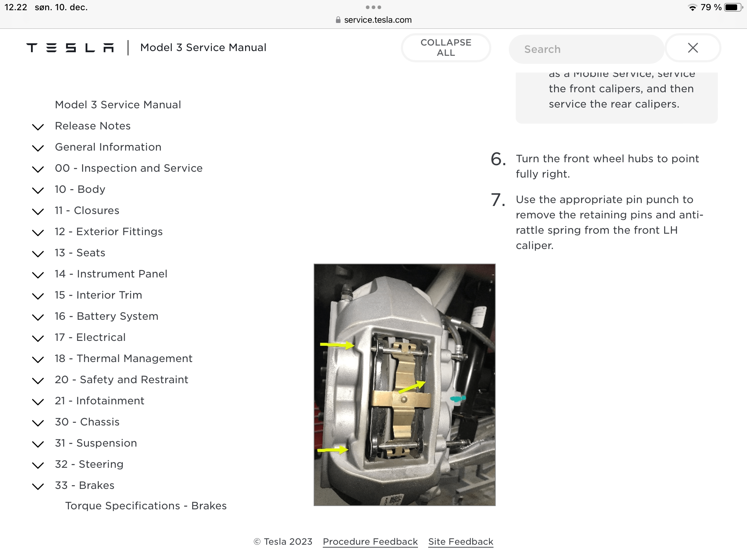Expand the 30 - Chassis chevron
Screen dimensions: 747x560
(x=38, y=423)
